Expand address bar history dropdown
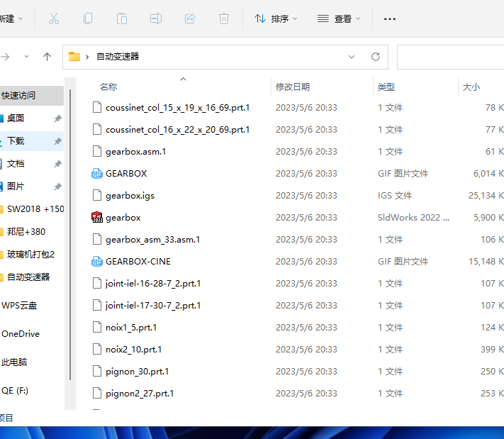The image size is (504, 439). [x=352, y=57]
